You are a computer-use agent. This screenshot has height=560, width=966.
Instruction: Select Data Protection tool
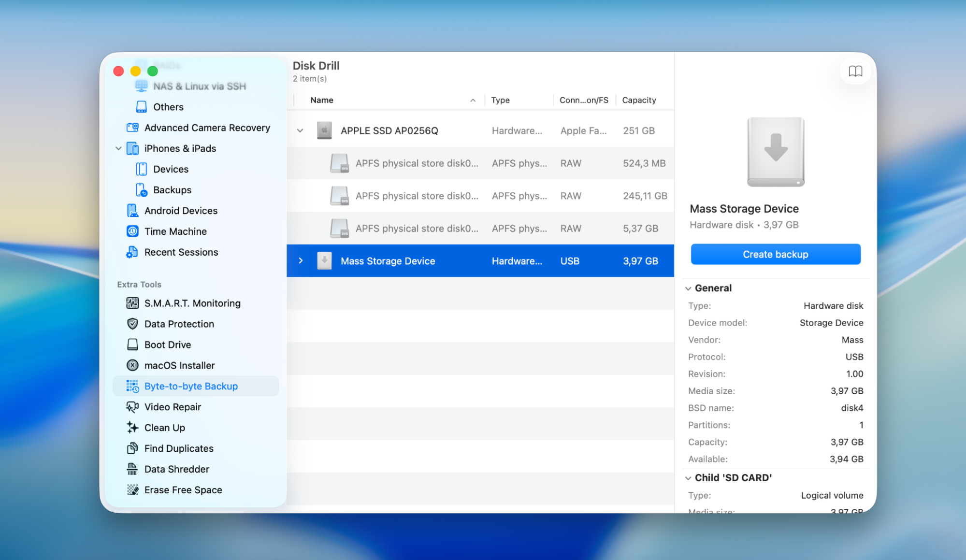[179, 324]
